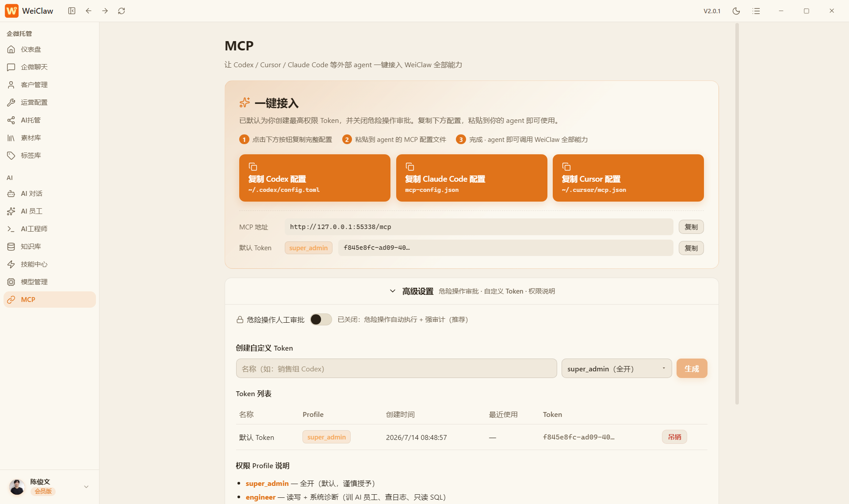
Task: Click the super_admin tag in Token 列表 row
Action: 326,437
